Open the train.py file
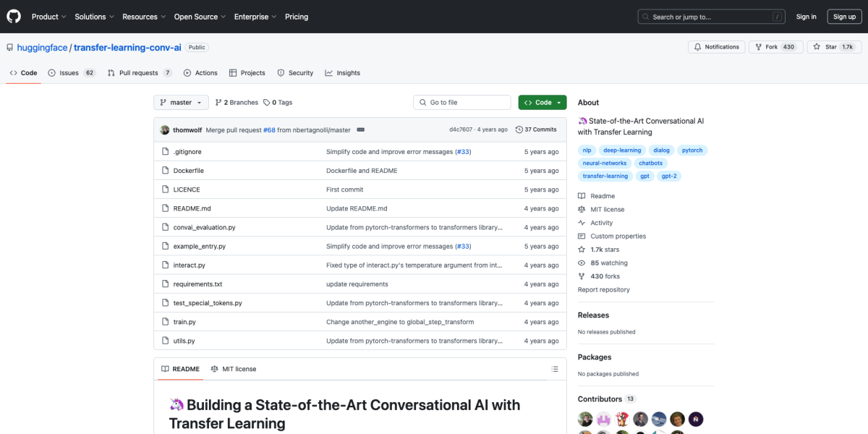The width and height of the screenshot is (868, 434). tap(184, 322)
